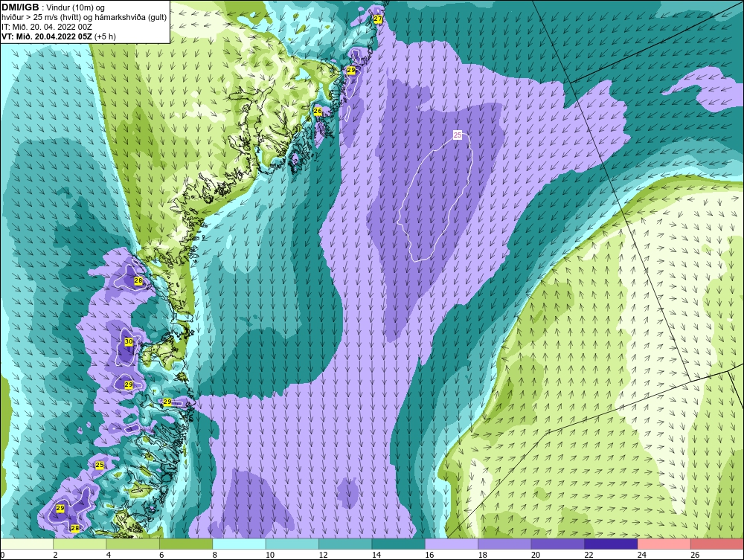Click the scale number 0
Viewport: 744px width, 560px height.
coord(2,555)
